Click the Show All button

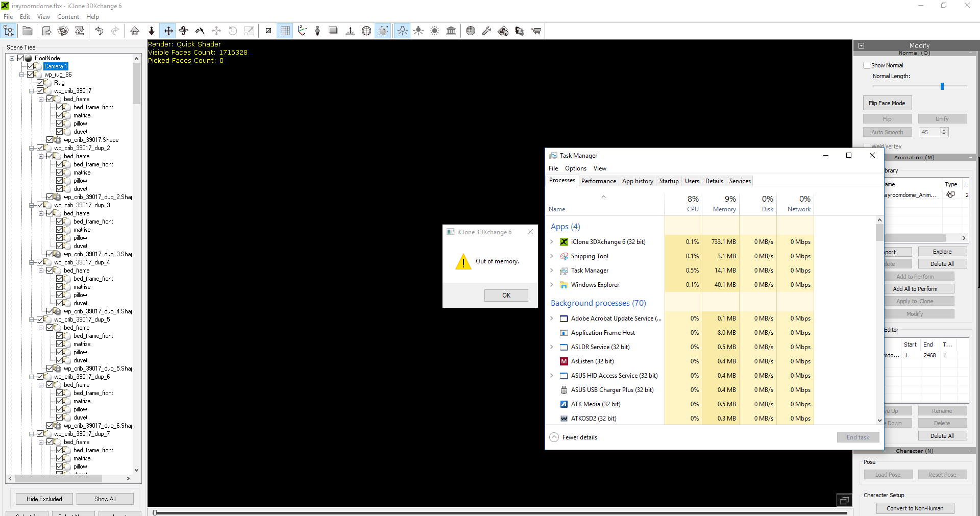tap(105, 499)
